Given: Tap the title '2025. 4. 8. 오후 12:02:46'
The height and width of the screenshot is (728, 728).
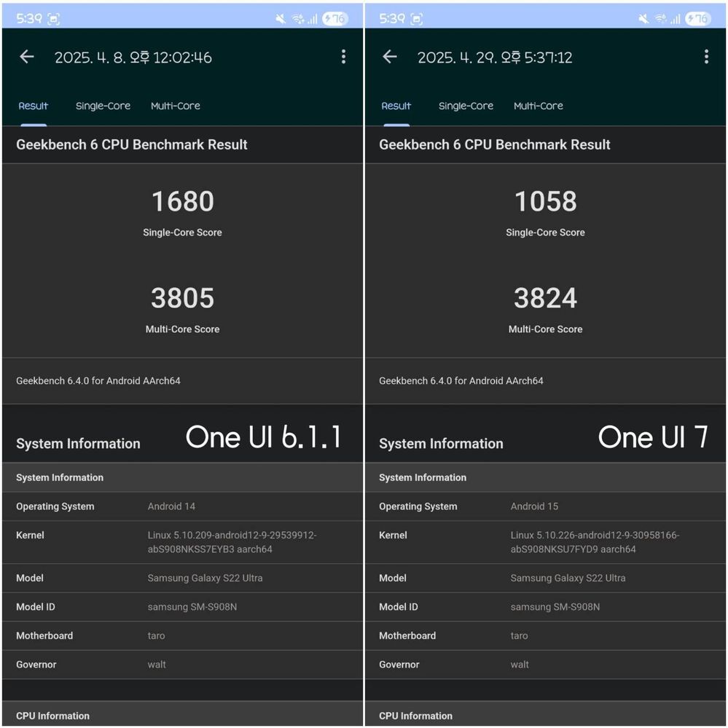Looking at the screenshot, I should 133,58.
